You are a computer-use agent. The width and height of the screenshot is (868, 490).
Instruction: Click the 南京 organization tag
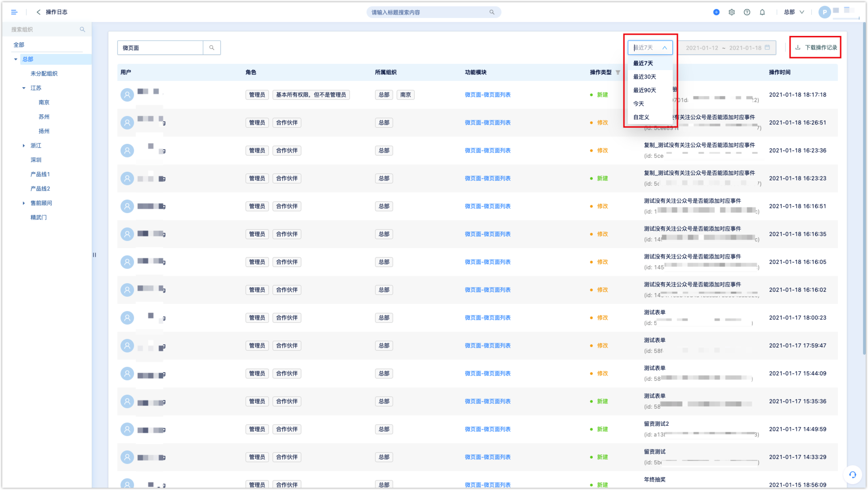point(405,95)
